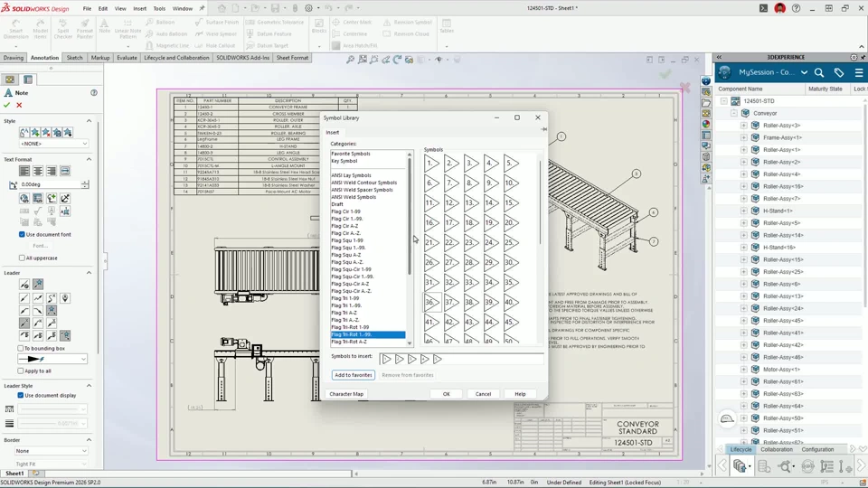The image size is (868, 488).
Task: Switch to the Sketch tab
Action: 74,58
